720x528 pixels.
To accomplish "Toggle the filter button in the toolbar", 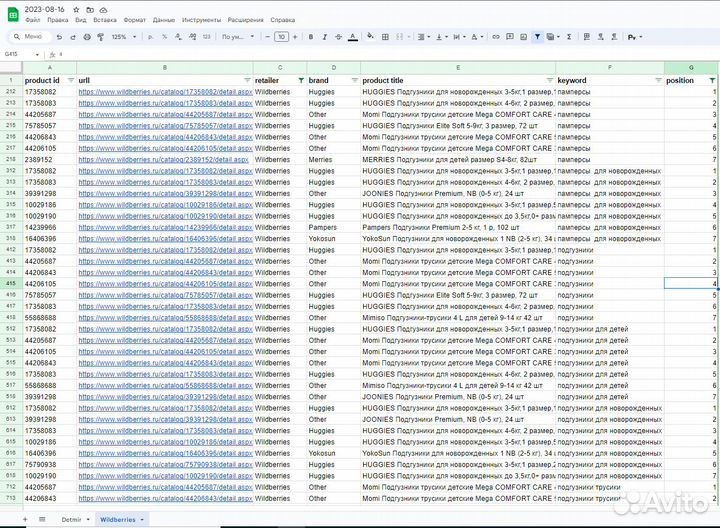I will [x=538, y=37].
